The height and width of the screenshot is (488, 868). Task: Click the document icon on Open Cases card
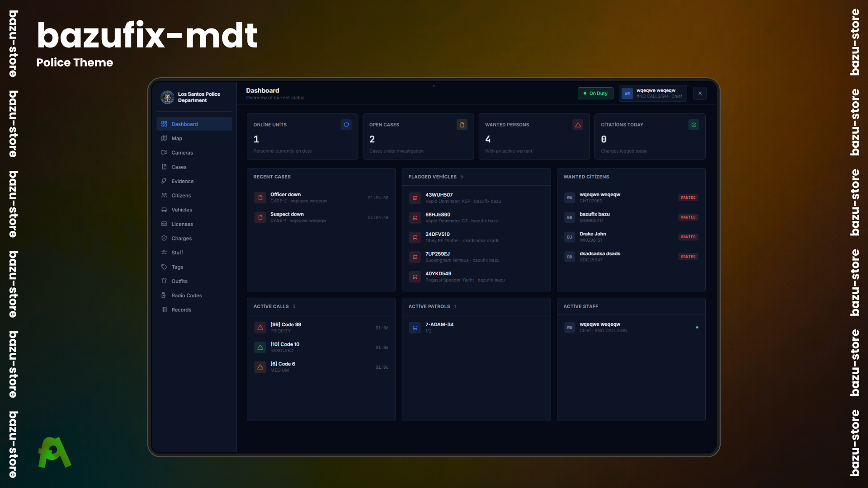click(x=462, y=125)
